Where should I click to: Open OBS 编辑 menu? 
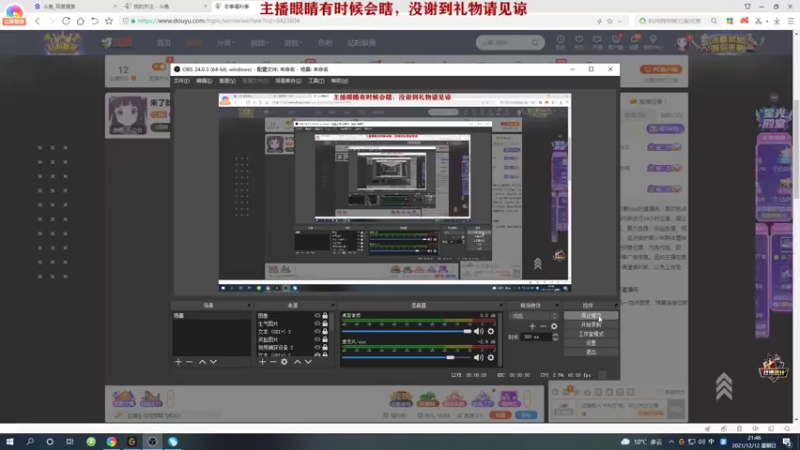204,81
